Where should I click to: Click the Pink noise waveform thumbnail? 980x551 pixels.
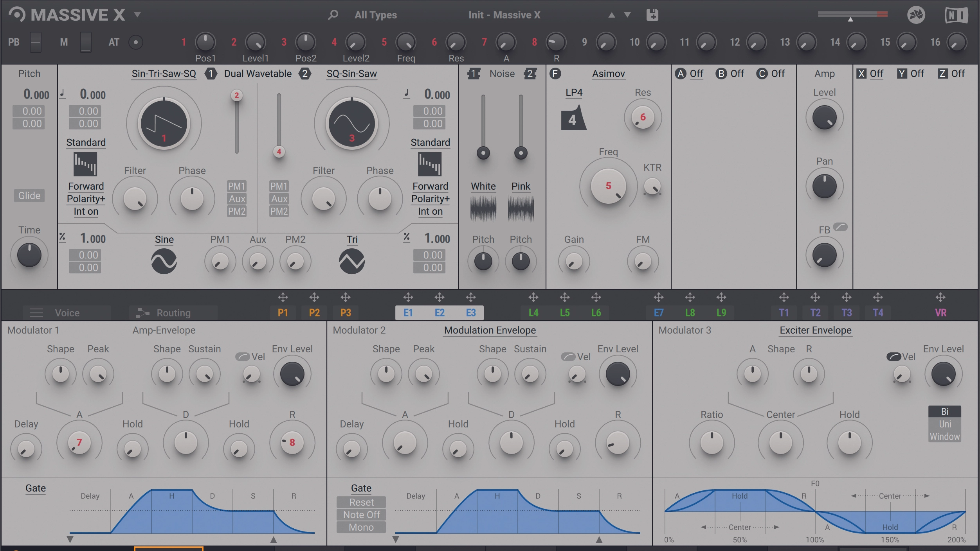(x=521, y=208)
